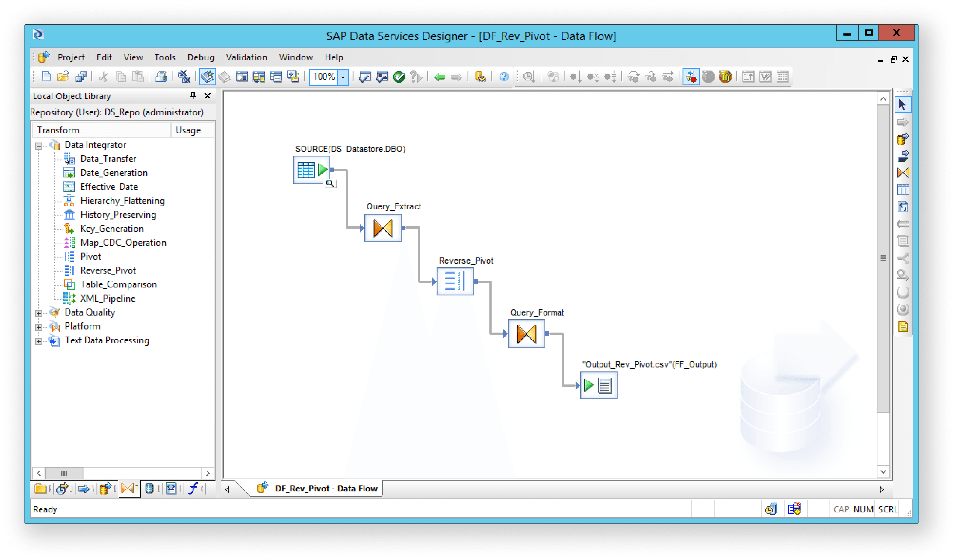
Task: Select the DF_Rev_Pivot - Data Flow tab
Action: pyautogui.click(x=326, y=488)
